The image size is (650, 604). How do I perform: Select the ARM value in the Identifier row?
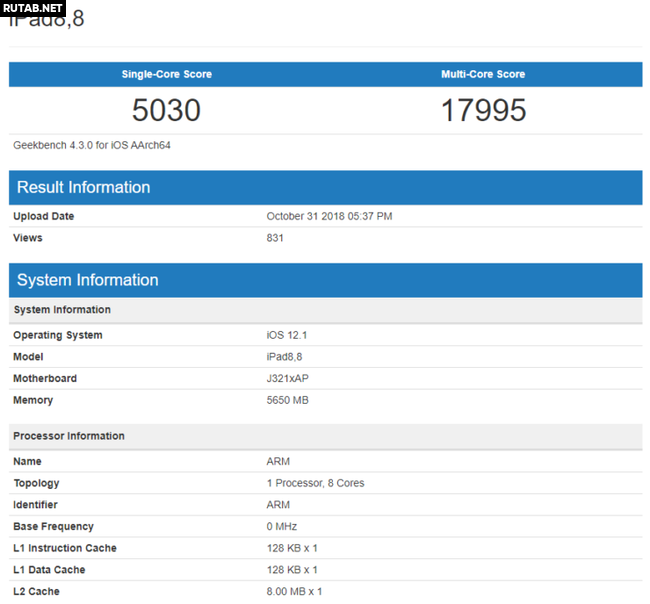pyautogui.click(x=278, y=505)
